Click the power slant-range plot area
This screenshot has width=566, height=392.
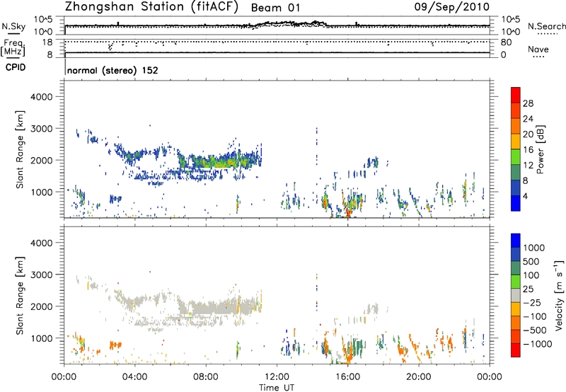click(277, 149)
